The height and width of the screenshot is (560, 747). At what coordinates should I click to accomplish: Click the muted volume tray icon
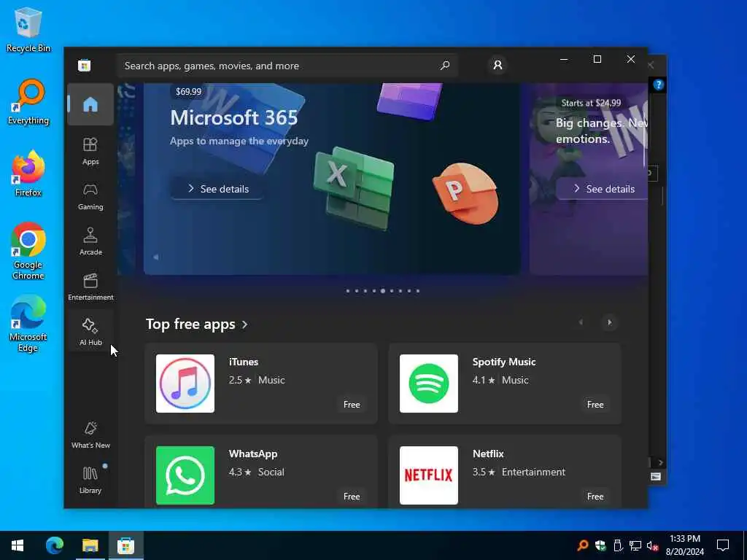point(652,545)
